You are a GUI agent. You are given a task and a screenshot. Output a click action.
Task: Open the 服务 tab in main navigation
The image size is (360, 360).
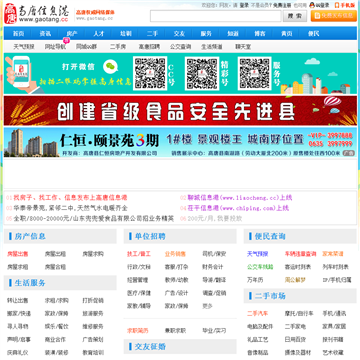tap(206, 33)
